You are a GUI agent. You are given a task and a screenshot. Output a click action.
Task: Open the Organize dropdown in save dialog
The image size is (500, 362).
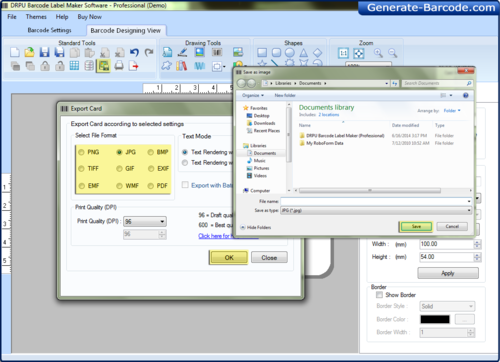(x=253, y=95)
